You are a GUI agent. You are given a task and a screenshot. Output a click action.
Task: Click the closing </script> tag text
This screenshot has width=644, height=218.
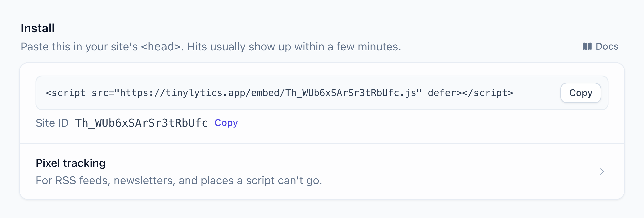[488, 93]
